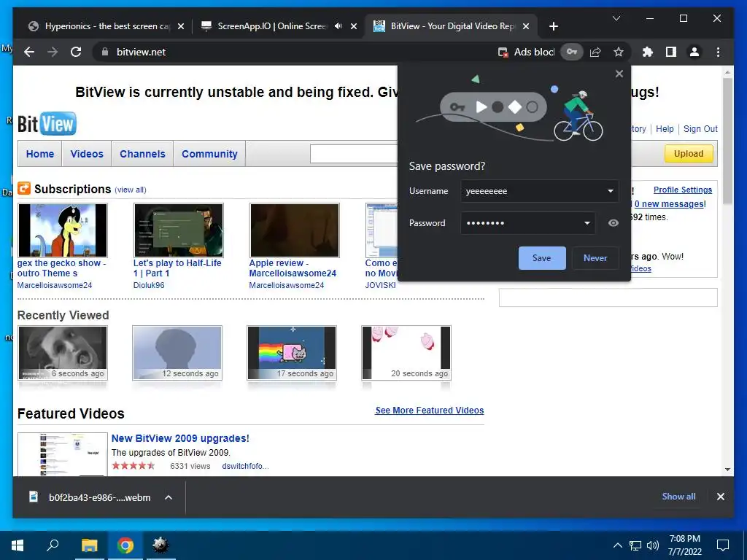Viewport: 747px width, 560px height.
Task: Click Save in the password popup
Action: [542, 258]
